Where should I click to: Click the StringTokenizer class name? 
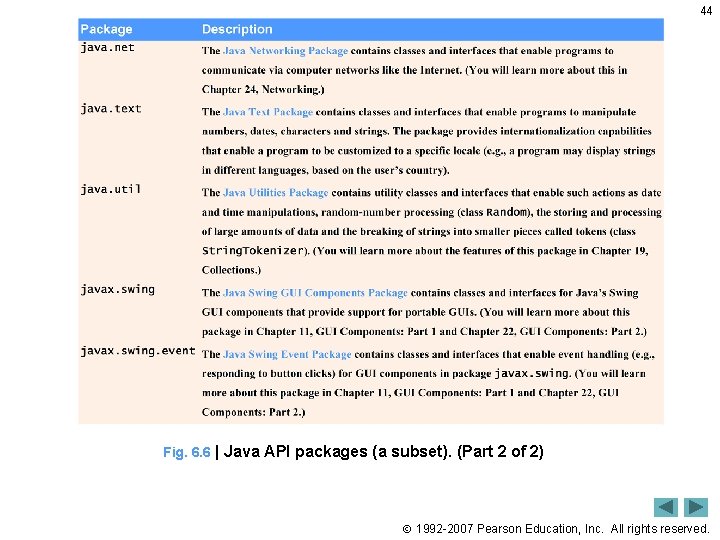253,251
